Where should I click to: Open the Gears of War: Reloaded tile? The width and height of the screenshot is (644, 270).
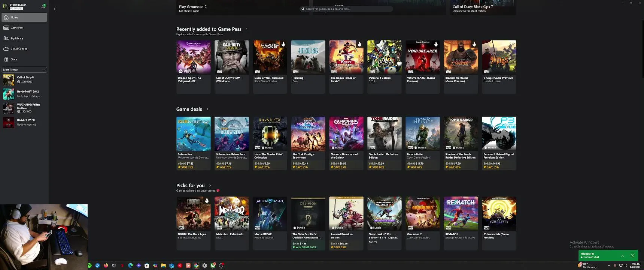click(270, 67)
